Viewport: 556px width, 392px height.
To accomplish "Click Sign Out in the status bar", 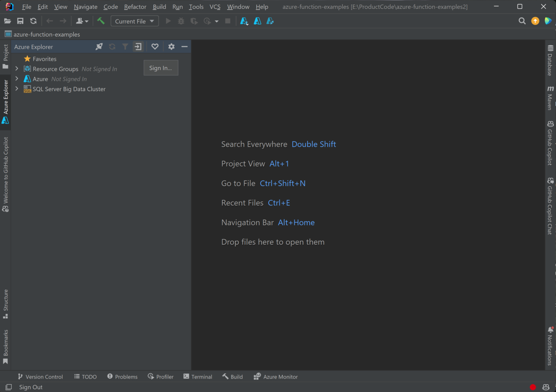I will coord(31,387).
